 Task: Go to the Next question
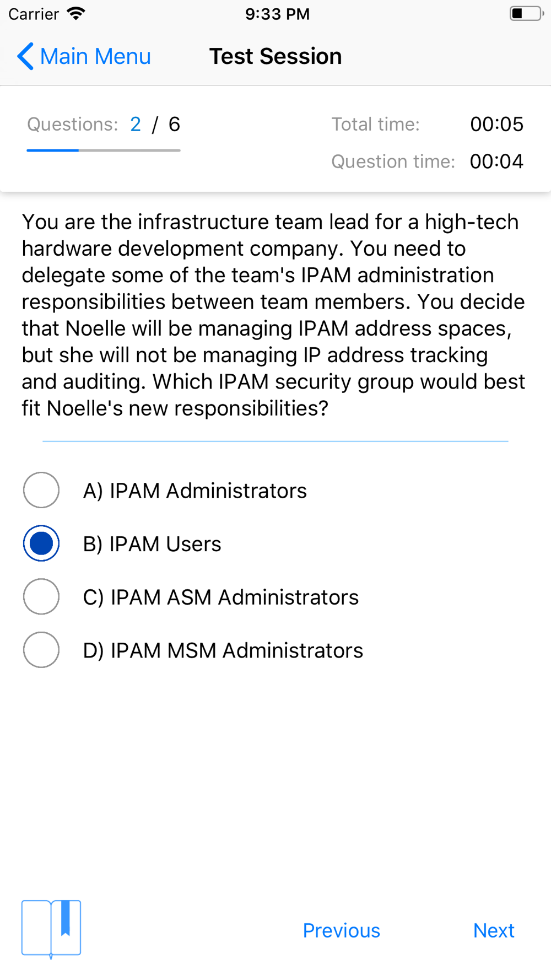(x=494, y=930)
